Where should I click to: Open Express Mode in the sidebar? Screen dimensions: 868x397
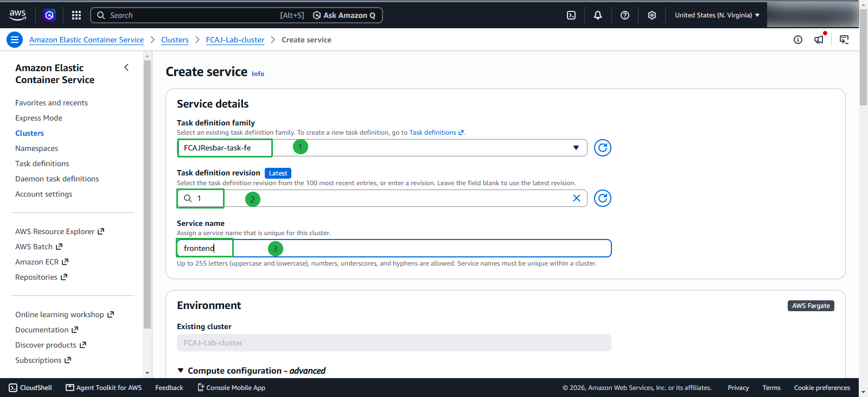pos(39,118)
